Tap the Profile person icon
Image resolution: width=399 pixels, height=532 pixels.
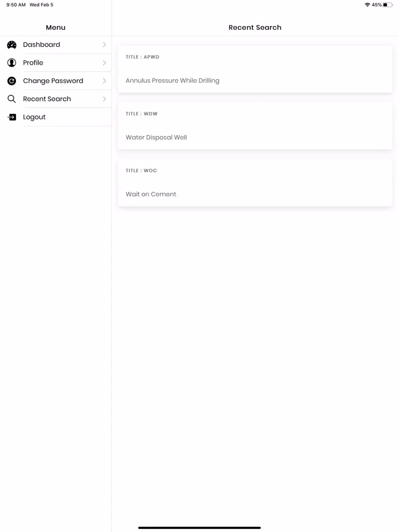coord(12,63)
